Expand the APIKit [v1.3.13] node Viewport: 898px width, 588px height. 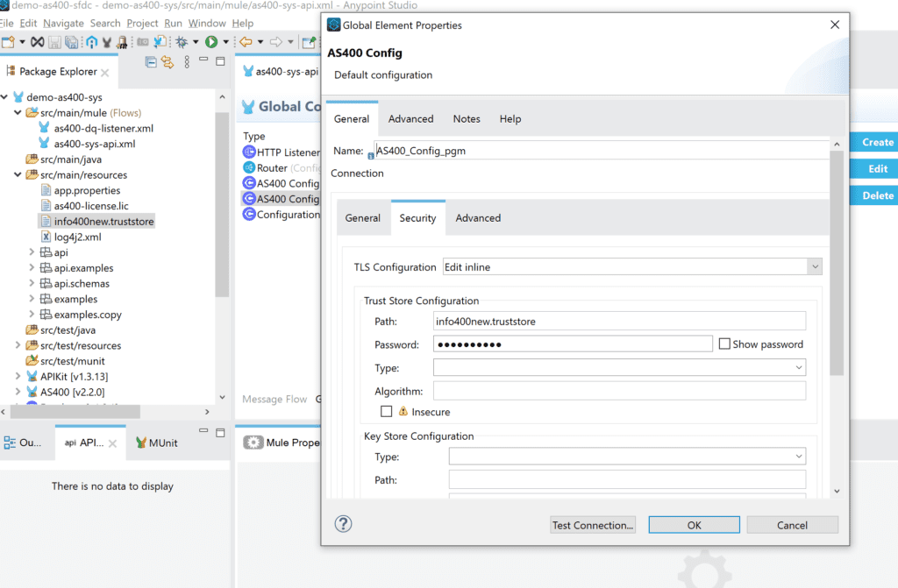pyautogui.click(x=18, y=376)
